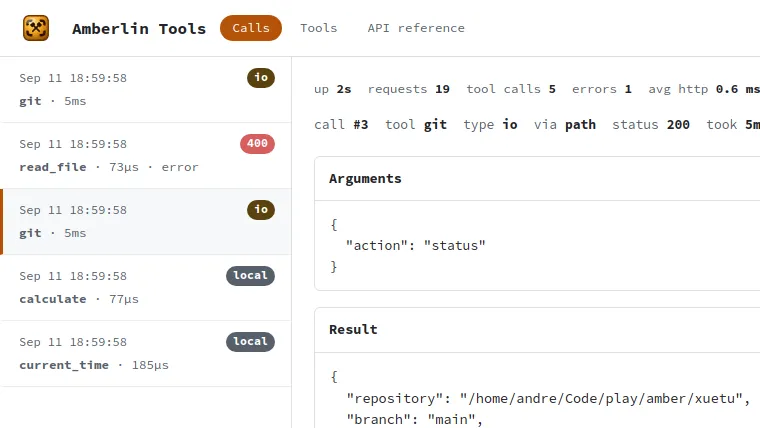The height and width of the screenshot is (428, 760).
Task: Select the first git call with io badge
Action: [x=145, y=90]
